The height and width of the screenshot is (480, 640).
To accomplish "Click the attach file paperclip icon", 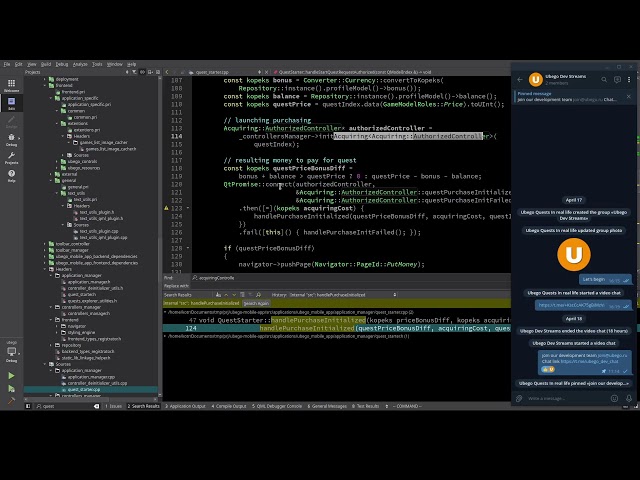I will pos(519,398).
